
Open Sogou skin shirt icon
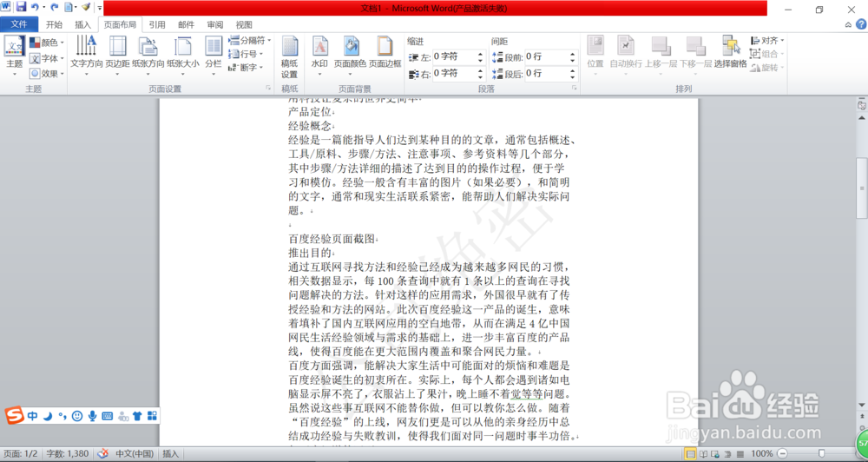pyautogui.click(x=137, y=415)
